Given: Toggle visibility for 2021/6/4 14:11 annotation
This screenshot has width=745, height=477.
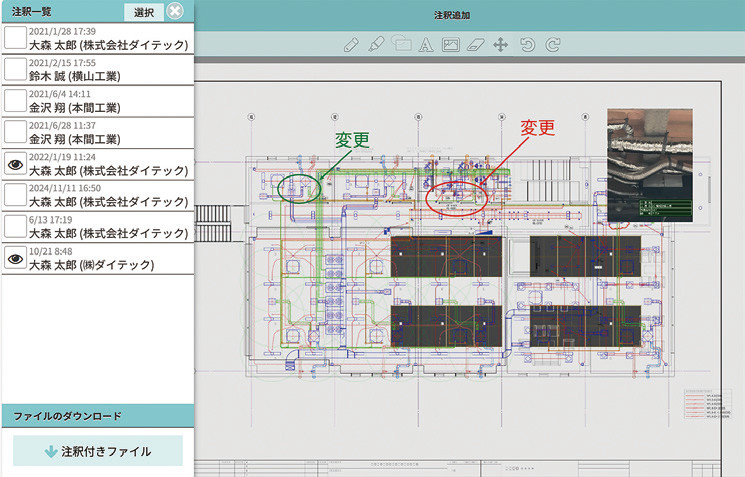Looking at the screenshot, I should tap(16, 101).
